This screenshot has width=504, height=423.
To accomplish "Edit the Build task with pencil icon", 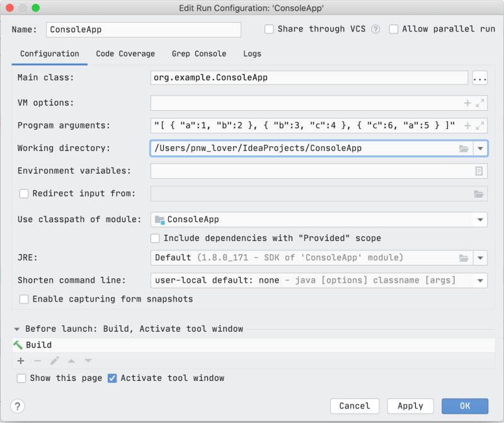I will [x=54, y=361].
